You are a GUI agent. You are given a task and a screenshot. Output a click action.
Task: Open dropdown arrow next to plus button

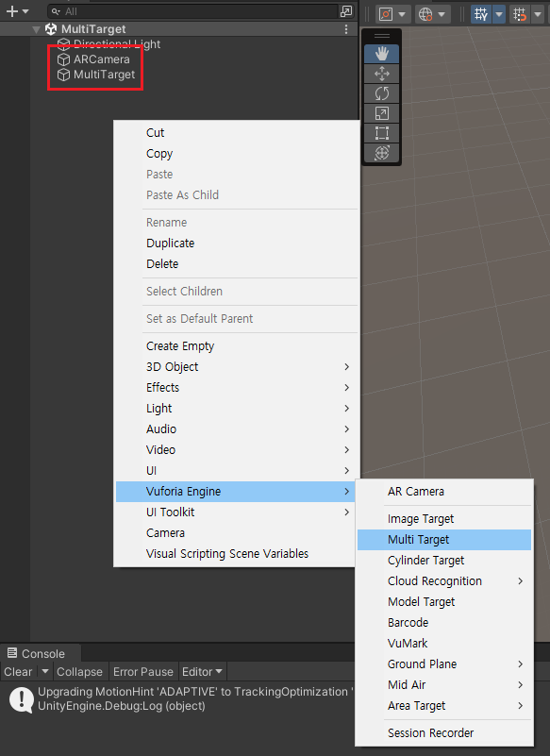click(25, 11)
